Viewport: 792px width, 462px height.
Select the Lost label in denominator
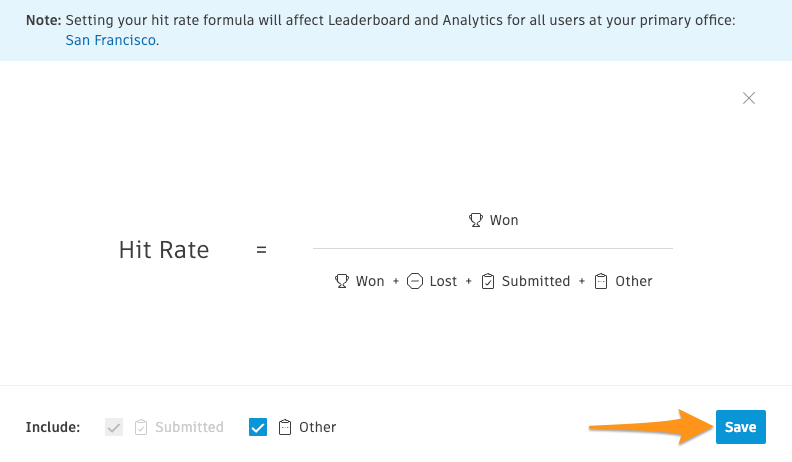(443, 281)
